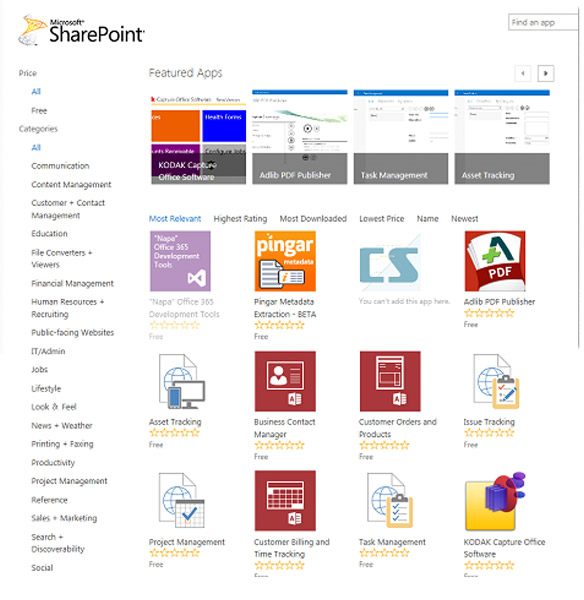This screenshot has width=584, height=600.
Task: Open Adlib PDF Publisher featured tile
Action: click(300, 137)
